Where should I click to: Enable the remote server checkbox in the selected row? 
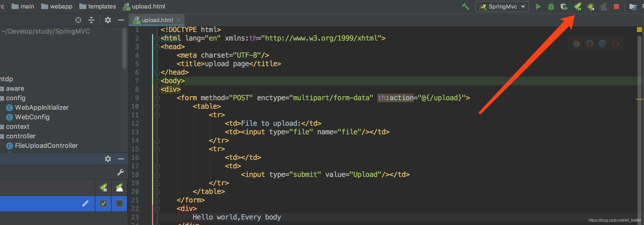pos(119,203)
